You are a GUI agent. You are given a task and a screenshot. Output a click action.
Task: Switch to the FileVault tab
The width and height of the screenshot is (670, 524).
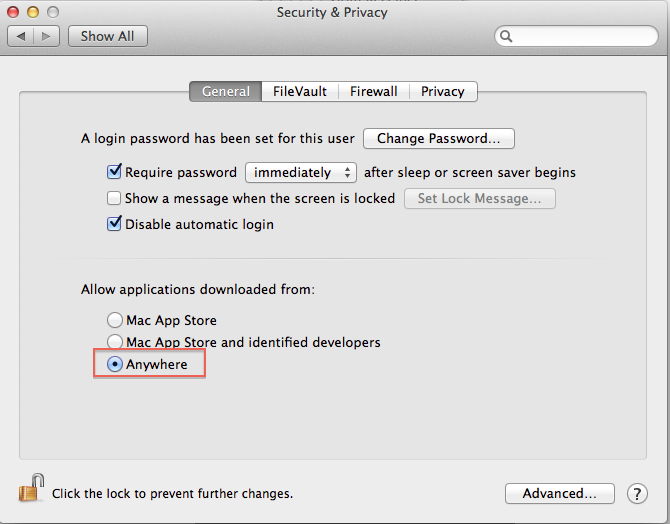300,91
